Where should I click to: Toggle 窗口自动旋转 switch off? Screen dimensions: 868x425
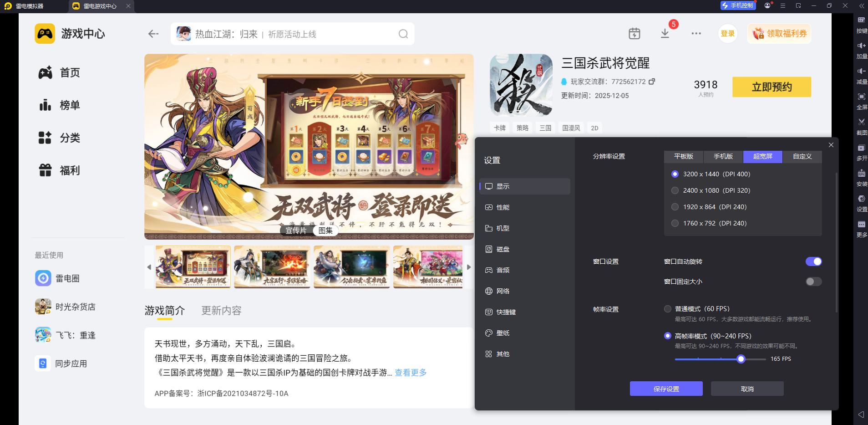[x=813, y=261]
